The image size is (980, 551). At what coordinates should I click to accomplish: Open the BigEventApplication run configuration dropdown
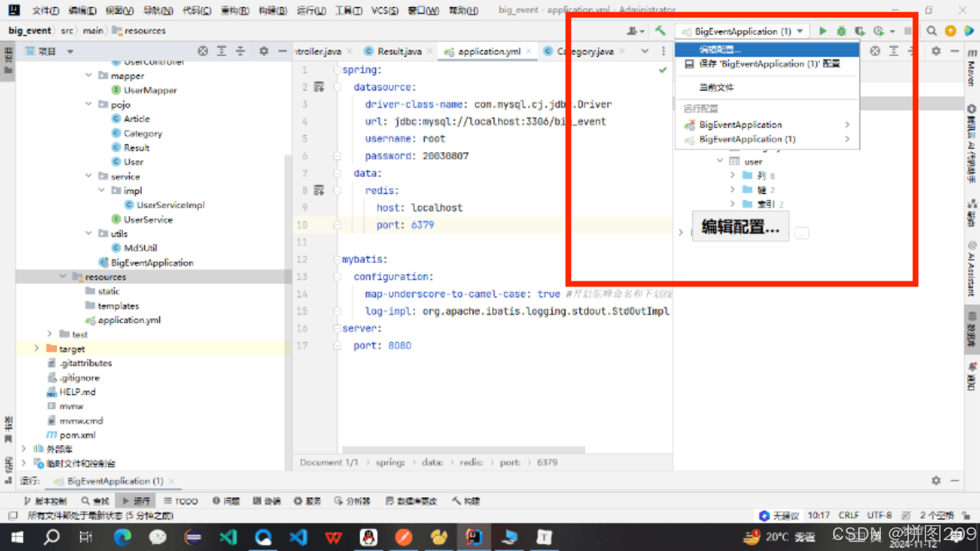click(x=742, y=31)
